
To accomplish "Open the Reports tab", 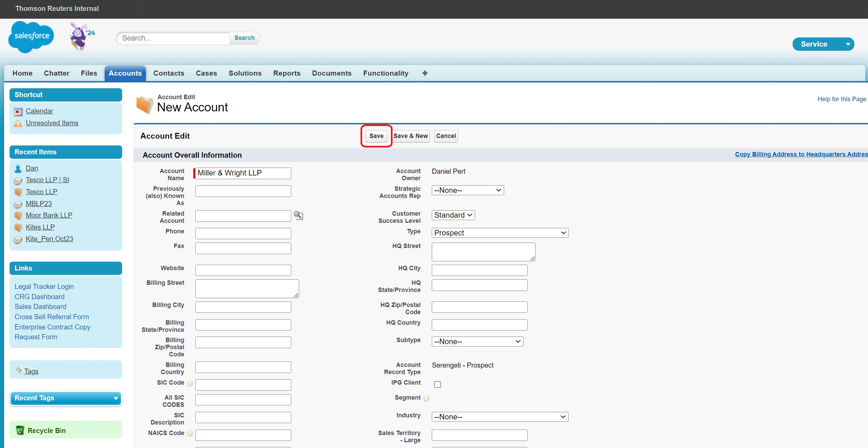I will pyautogui.click(x=287, y=73).
